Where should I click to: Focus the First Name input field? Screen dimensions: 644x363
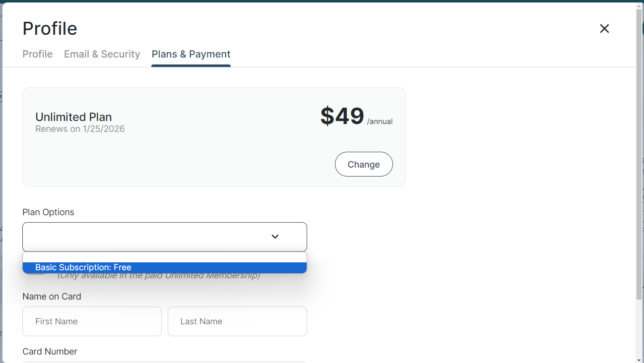92,321
